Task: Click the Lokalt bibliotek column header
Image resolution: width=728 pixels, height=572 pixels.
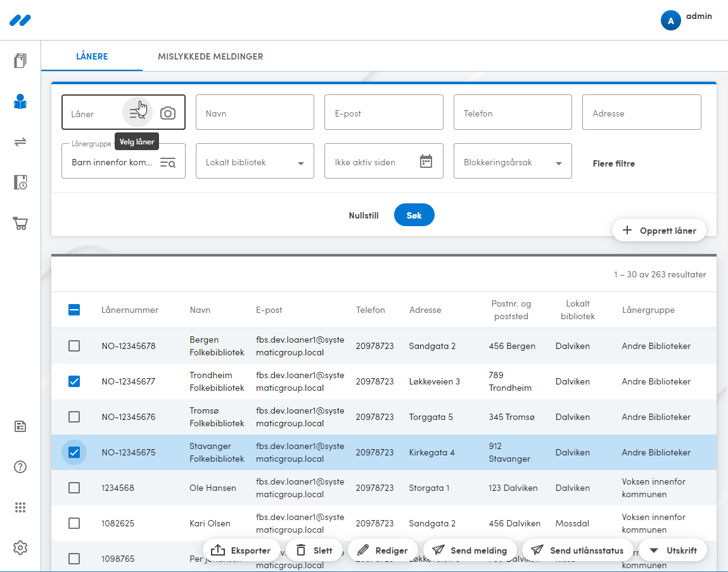Action: 578,310
